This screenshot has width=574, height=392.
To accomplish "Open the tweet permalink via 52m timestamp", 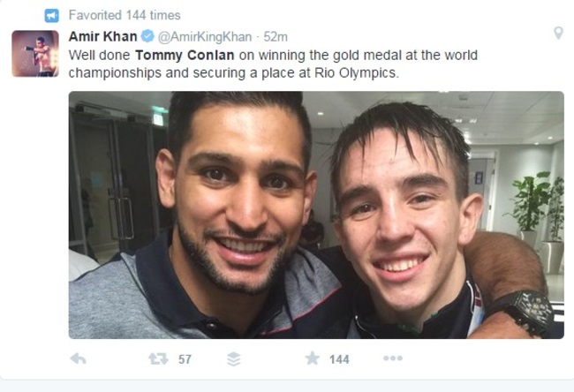I will (276, 36).
